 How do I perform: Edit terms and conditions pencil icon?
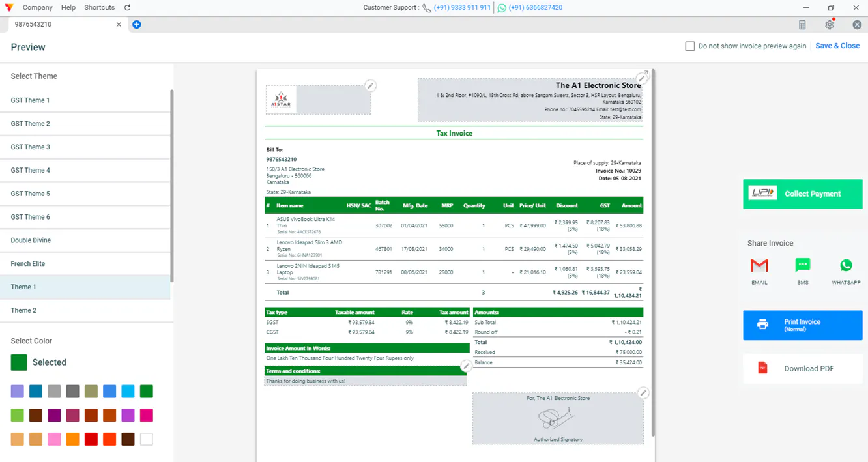[x=466, y=366]
